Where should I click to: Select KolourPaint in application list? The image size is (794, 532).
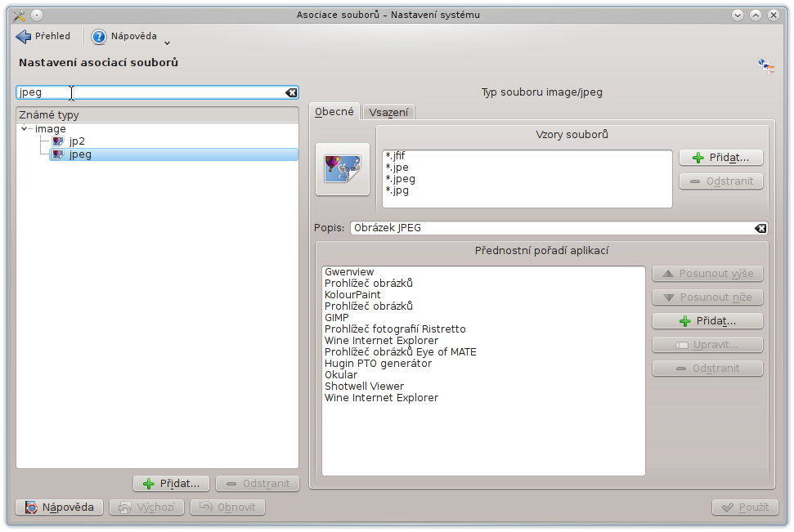(x=352, y=294)
